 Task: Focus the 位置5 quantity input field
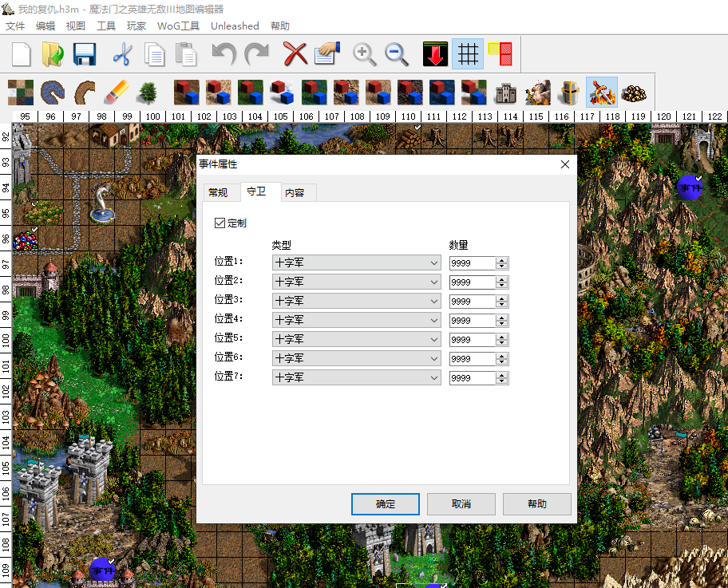[x=473, y=340]
